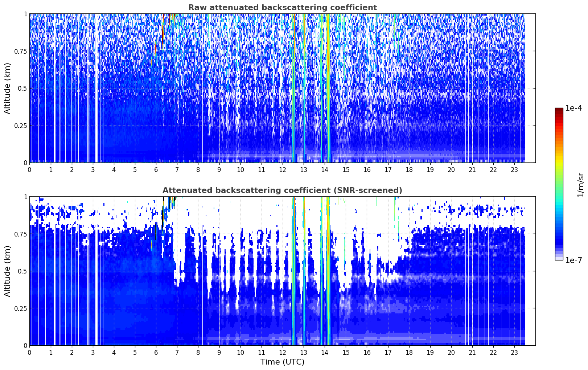The width and height of the screenshot is (588, 370).
Task: Click the '6' hour tick below the raw plot
Action: (156, 169)
